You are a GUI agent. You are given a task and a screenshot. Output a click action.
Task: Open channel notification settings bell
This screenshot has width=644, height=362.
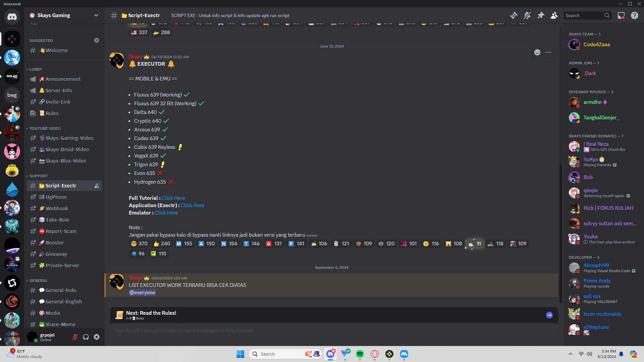[527, 15]
